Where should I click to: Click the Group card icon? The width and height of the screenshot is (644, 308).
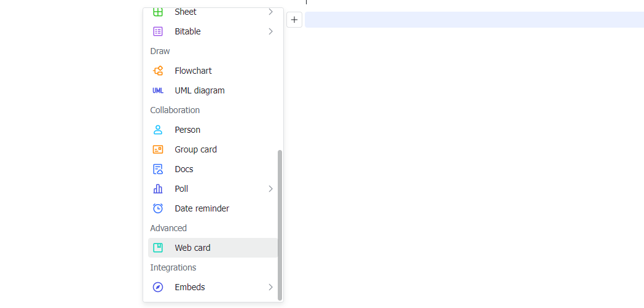158,149
